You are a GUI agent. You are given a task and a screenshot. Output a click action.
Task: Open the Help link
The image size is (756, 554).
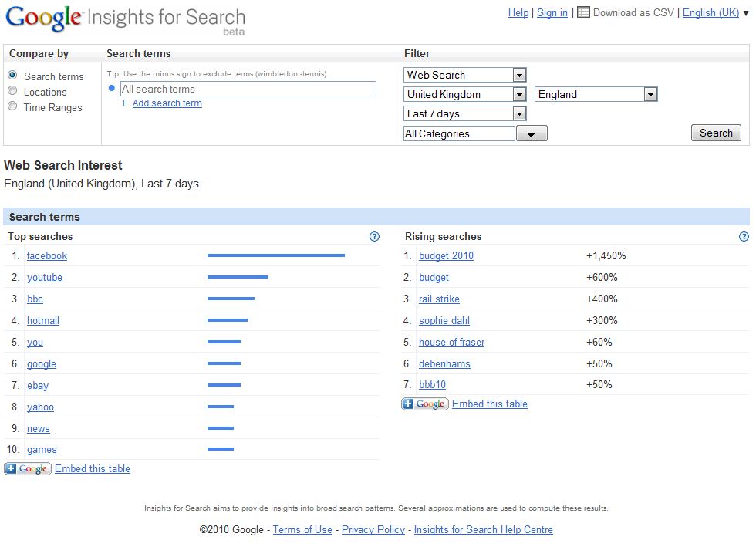(518, 13)
